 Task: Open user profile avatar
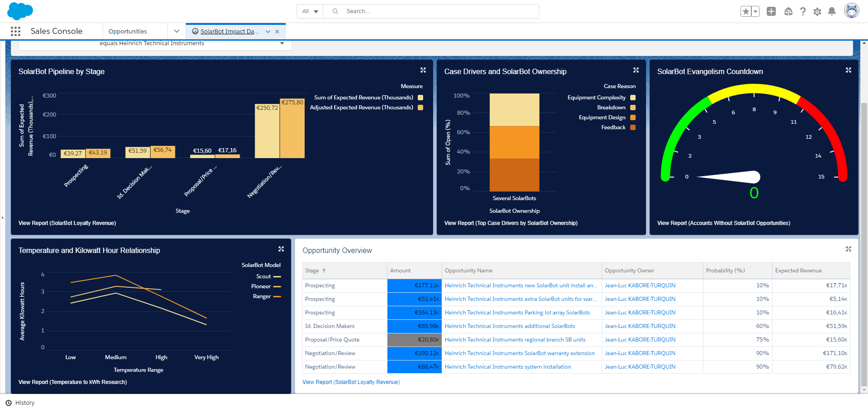coord(852,11)
